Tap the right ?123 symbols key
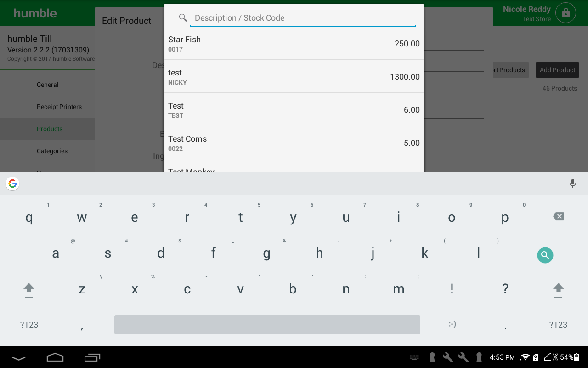 point(558,325)
